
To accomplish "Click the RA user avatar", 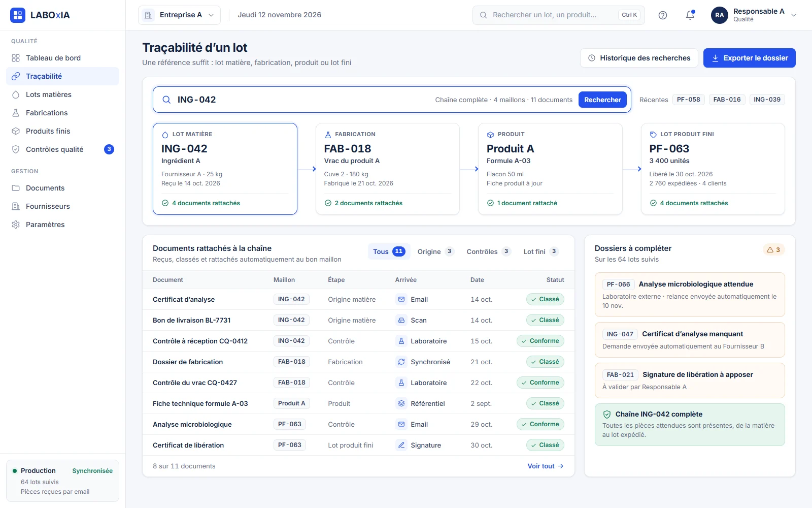I will pos(720,15).
